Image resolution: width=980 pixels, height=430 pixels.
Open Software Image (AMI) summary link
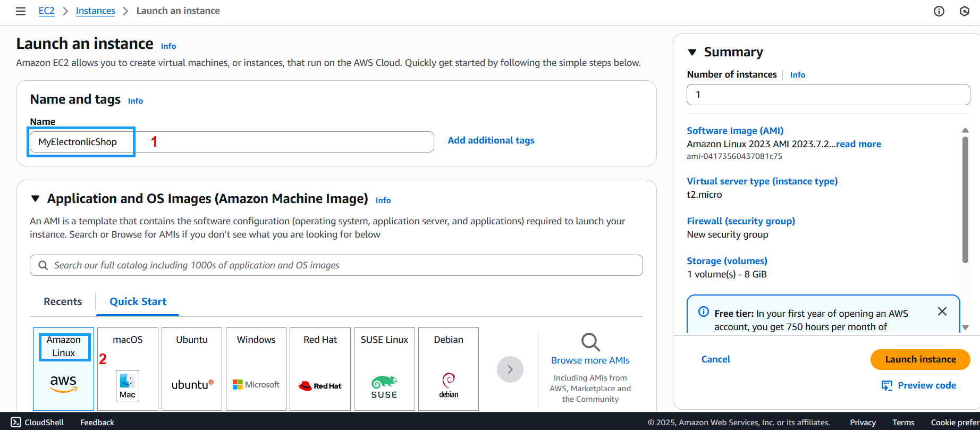coord(735,131)
